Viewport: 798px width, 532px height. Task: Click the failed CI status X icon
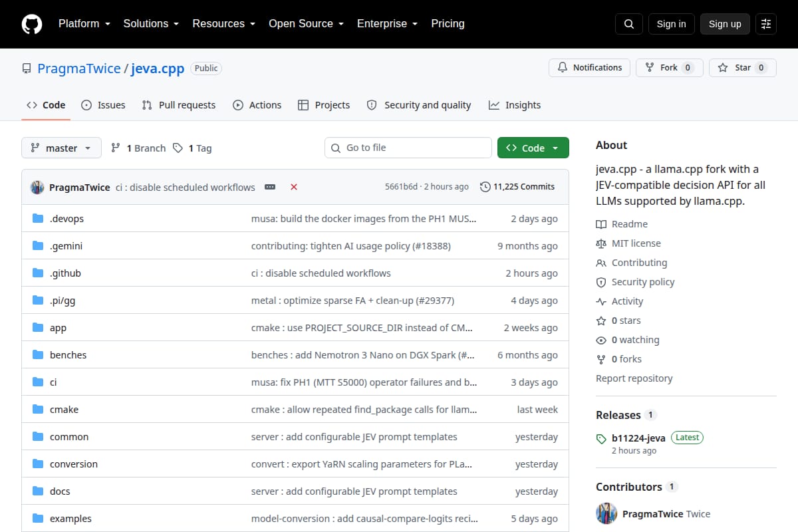(x=294, y=188)
